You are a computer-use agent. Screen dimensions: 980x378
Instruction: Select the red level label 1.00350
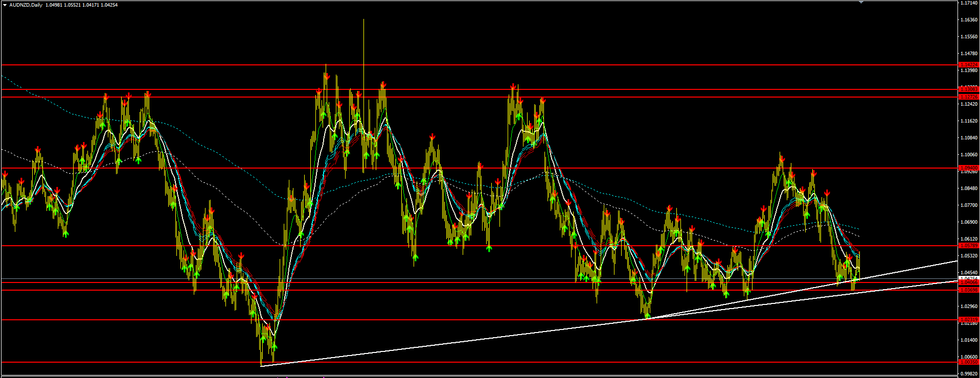pos(969,362)
